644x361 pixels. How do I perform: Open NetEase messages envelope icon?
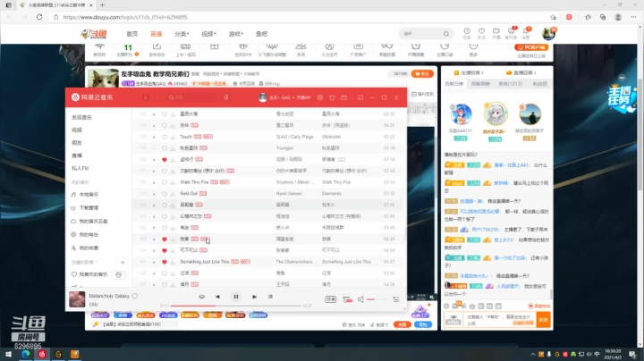click(x=343, y=97)
